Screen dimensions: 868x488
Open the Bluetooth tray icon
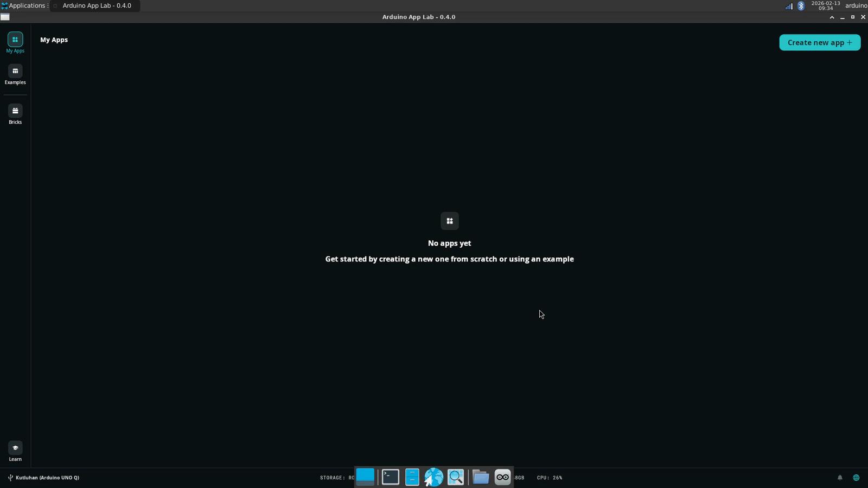pyautogui.click(x=801, y=6)
